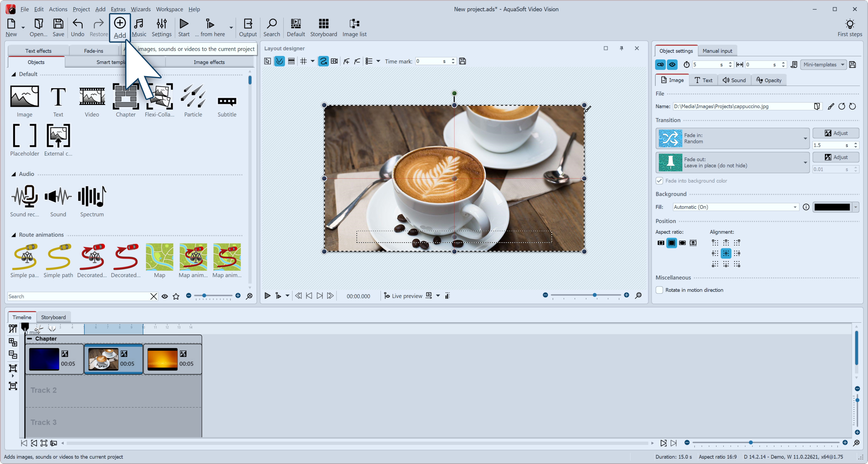Click Adjust button for Fade in
Viewport: 868px width, 464px height.
[835, 133]
